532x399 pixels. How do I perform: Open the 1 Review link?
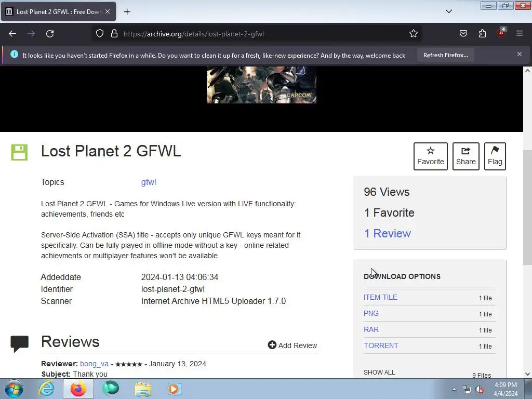tap(387, 233)
